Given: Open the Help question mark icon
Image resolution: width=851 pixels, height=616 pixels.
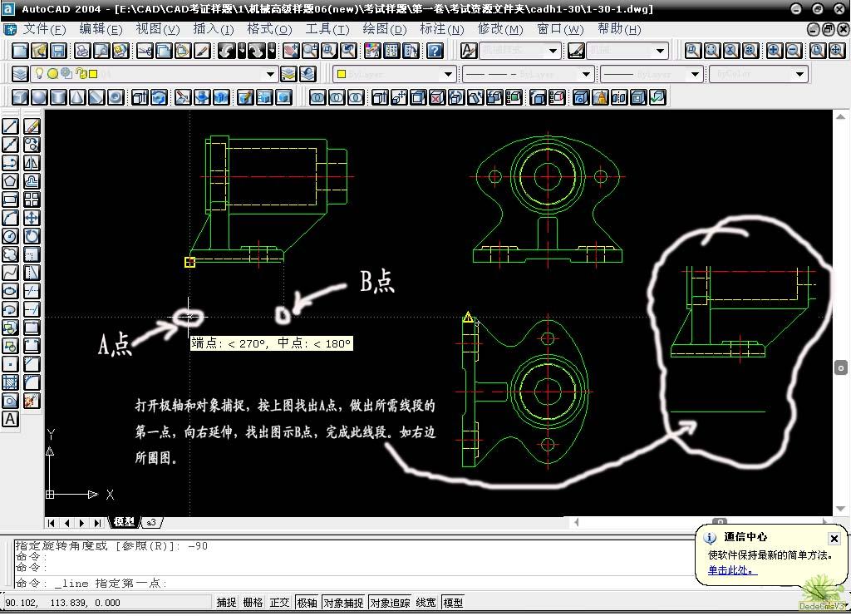Looking at the screenshot, I should coord(435,51).
